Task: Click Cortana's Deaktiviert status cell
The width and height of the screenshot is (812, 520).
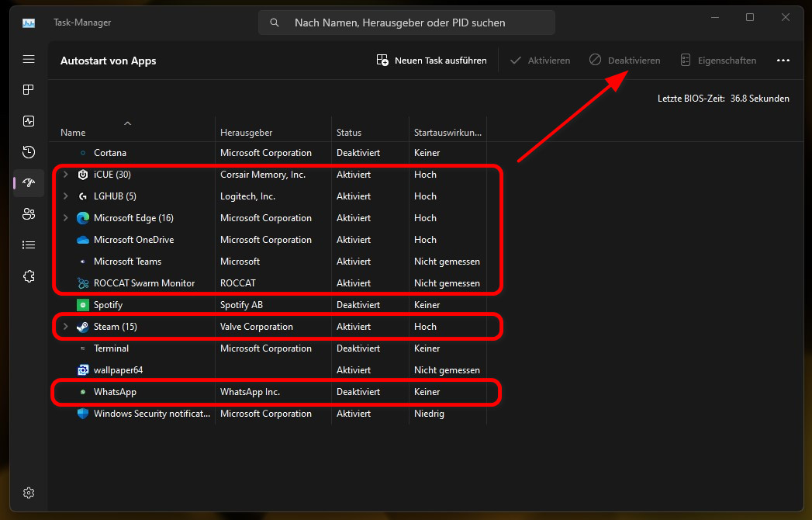Action: (x=358, y=153)
